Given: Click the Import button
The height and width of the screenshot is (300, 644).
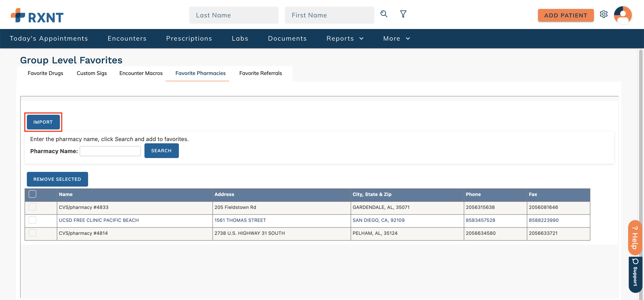Looking at the screenshot, I should [43, 122].
